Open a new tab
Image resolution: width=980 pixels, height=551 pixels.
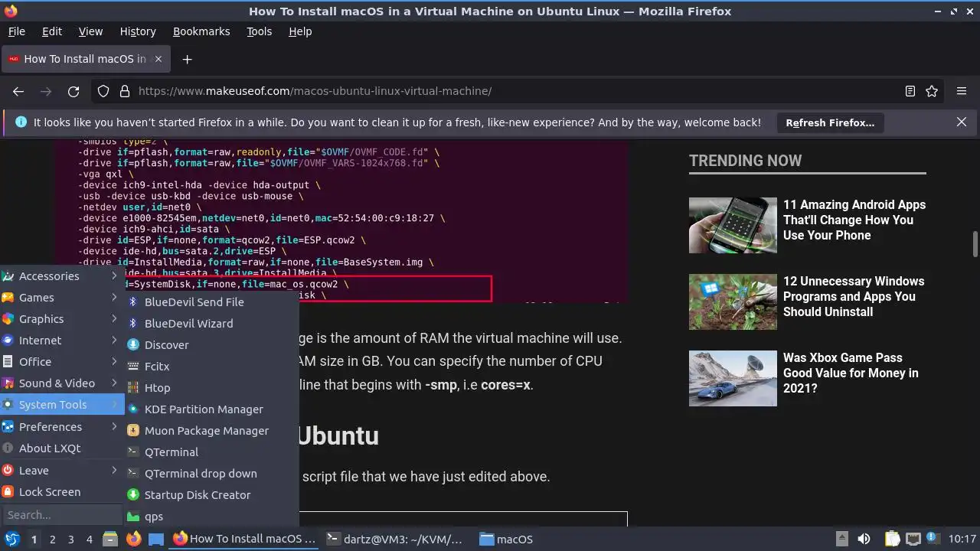187,59
